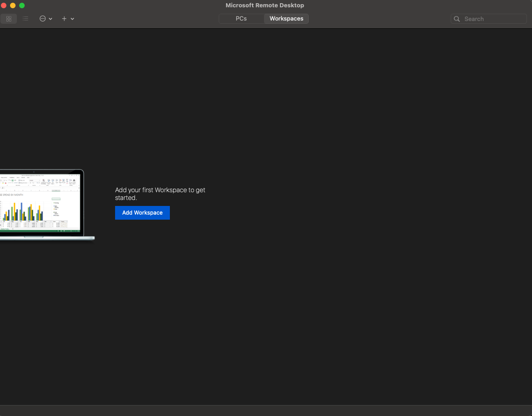Expand the chevron beside the ellipsis icon

coord(50,19)
